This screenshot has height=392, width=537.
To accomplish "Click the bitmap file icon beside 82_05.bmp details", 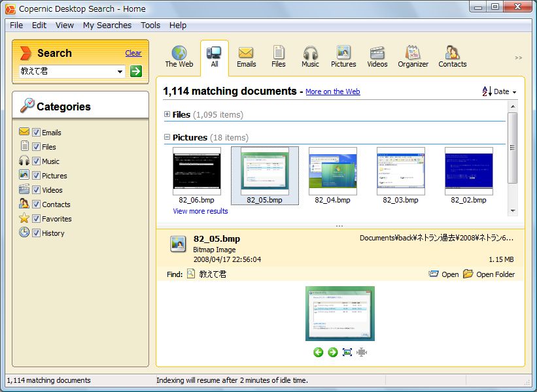I will pyautogui.click(x=178, y=244).
